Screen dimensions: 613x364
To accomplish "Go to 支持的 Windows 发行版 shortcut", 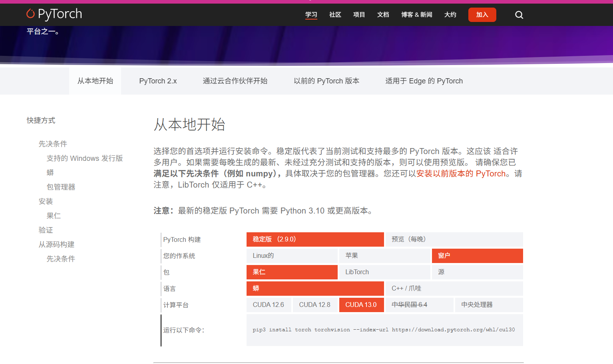I will pyautogui.click(x=85, y=158).
